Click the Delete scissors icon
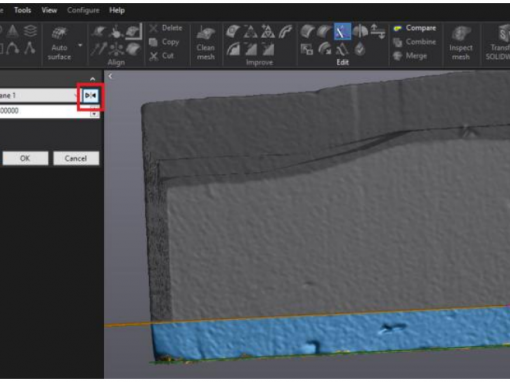510x382 pixels. coord(153,28)
